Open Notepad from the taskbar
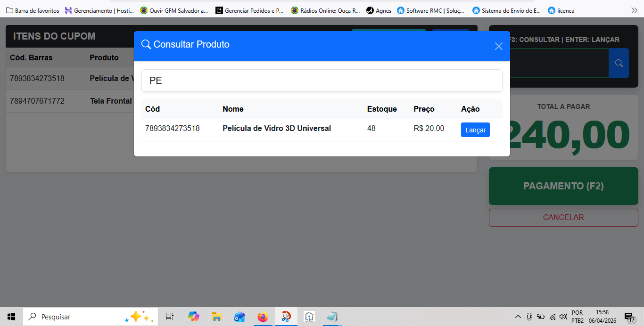 tap(332, 317)
